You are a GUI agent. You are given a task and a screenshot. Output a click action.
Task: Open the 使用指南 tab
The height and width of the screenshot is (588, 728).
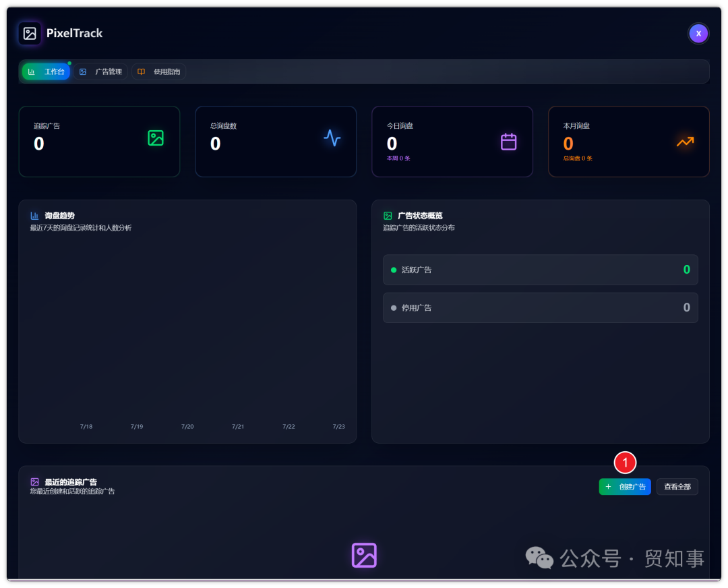tap(158, 71)
